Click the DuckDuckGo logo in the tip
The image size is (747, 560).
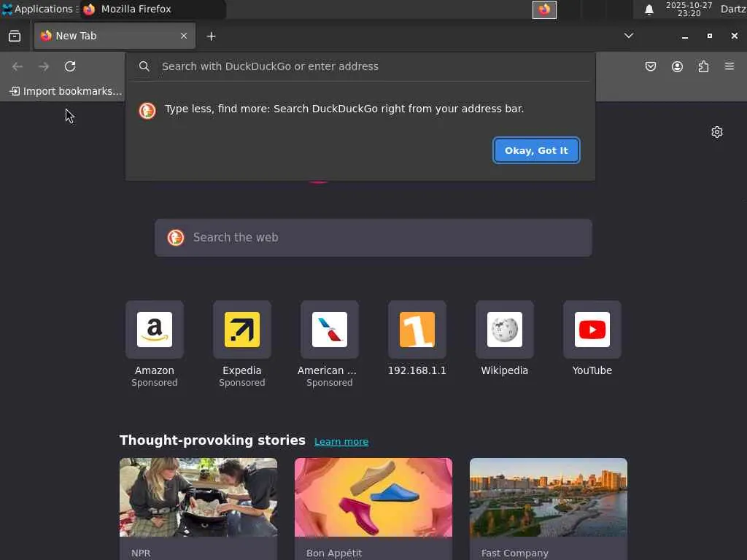(x=147, y=111)
